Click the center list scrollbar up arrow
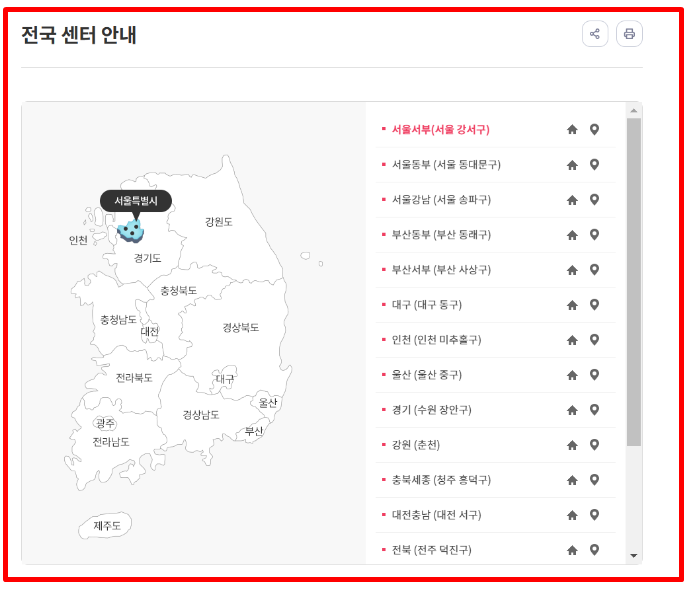The width and height of the screenshot is (691, 590). [x=634, y=110]
